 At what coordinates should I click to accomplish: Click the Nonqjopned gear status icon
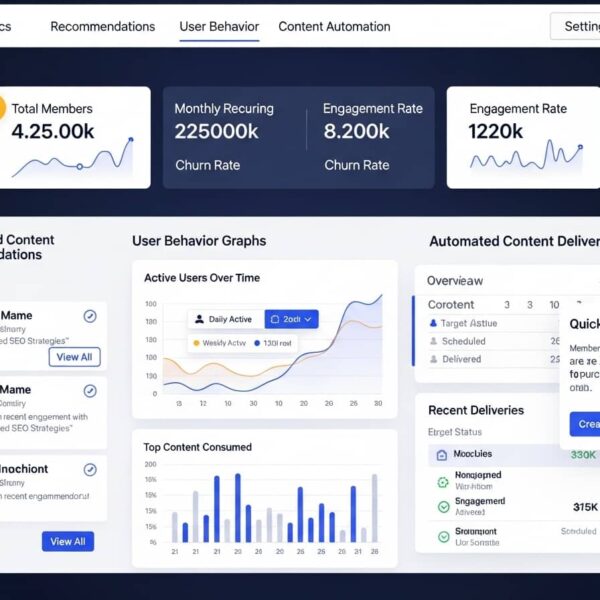coord(443,482)
